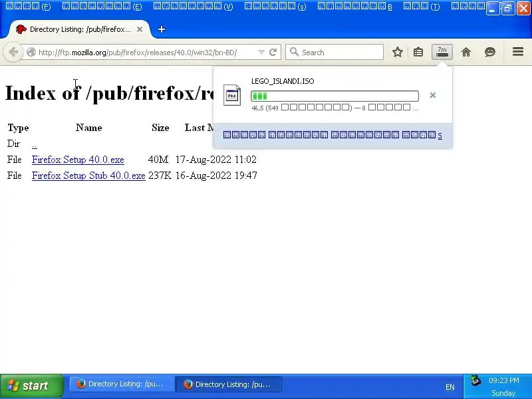Screen dimensions: 532x399
Task: Open the Windows Start menu
Action: 32,386
